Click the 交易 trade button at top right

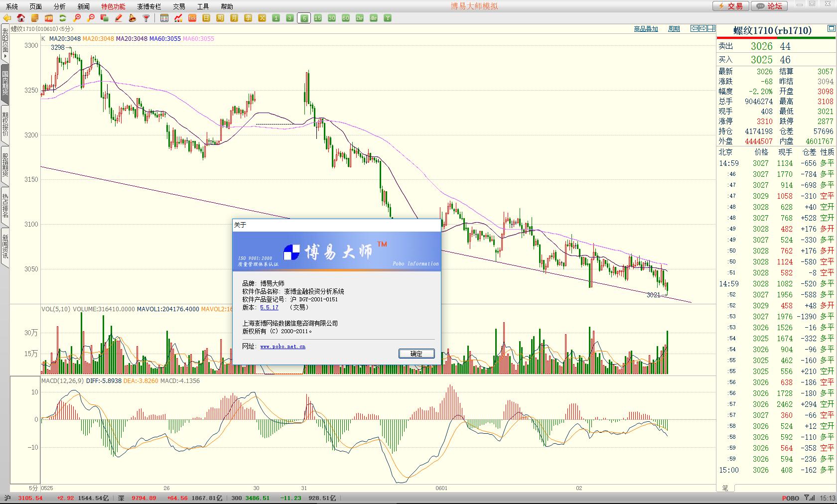pos(730,6)
